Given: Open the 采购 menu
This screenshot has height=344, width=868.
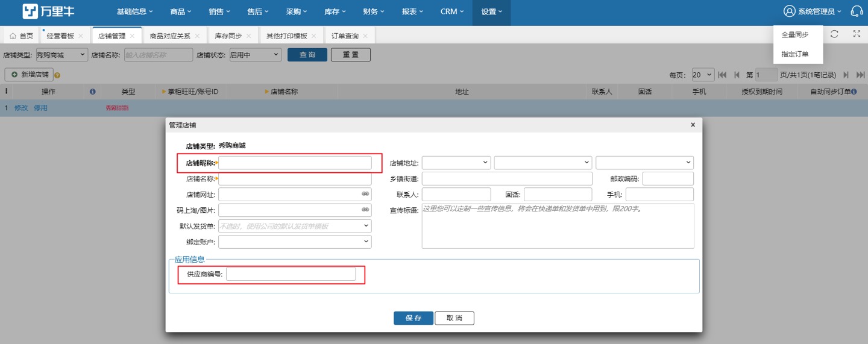Looking at the screenshot, I should click(x=297, y=11).
